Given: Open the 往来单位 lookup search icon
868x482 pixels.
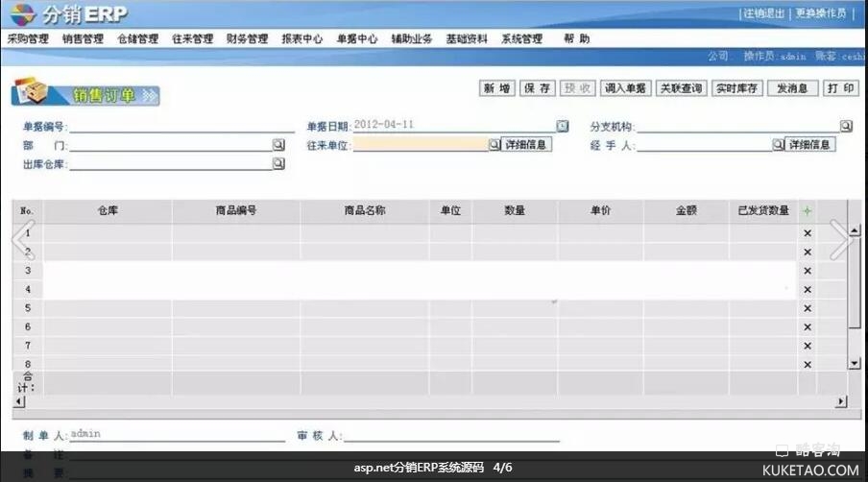Looking at the screenshot, I should tap(494, 144).
